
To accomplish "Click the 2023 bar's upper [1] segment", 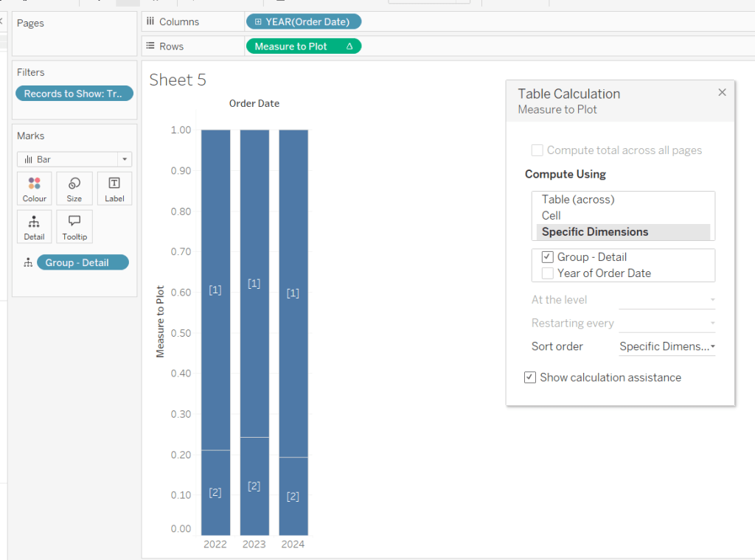I will pyautogui.click(x=254, y=284).
